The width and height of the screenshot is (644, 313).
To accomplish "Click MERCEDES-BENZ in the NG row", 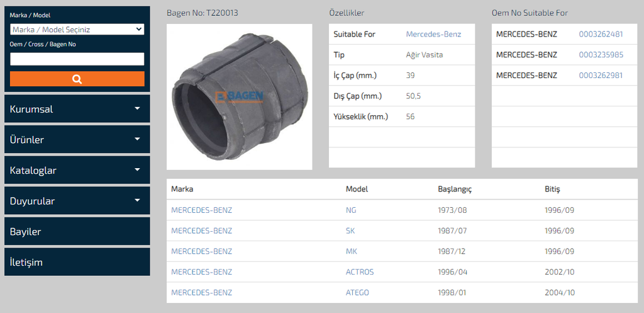I will tap(202, 210).
